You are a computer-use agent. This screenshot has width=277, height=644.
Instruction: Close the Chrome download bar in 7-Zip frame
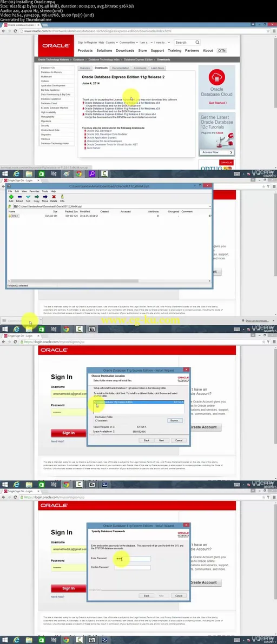point(273,320)
